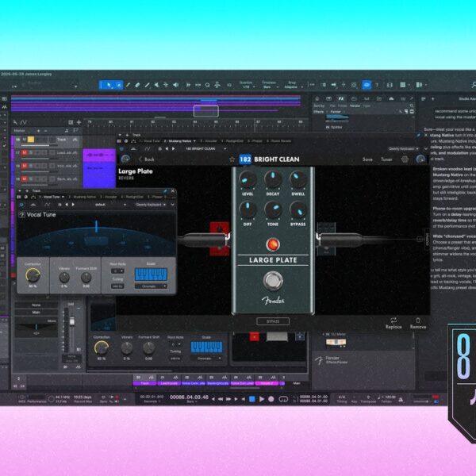Click the 4/4 time signature in transport
Viewport: 476px width, 476px height.
pos(342,397)
